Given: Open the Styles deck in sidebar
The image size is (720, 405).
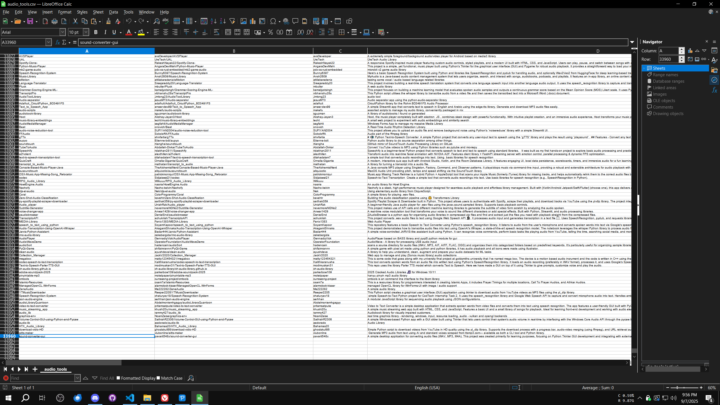Looking at the screenshot, I should pyautogui.click(x=714, y=60).
